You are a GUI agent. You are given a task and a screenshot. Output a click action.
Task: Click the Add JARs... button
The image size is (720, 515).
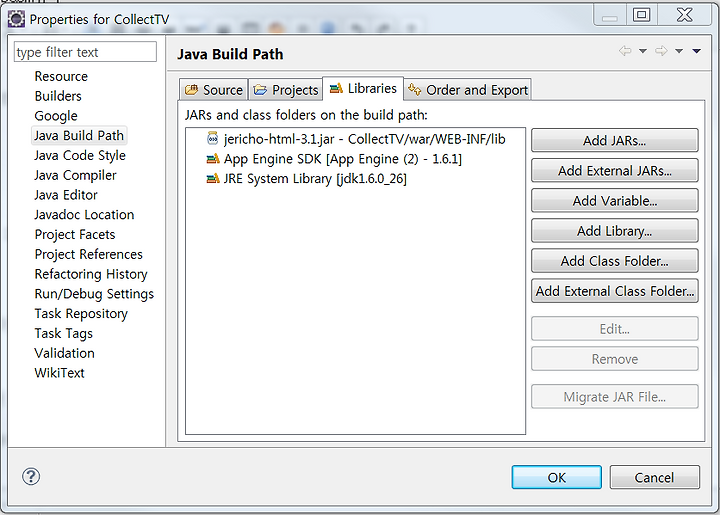point(614,140)
